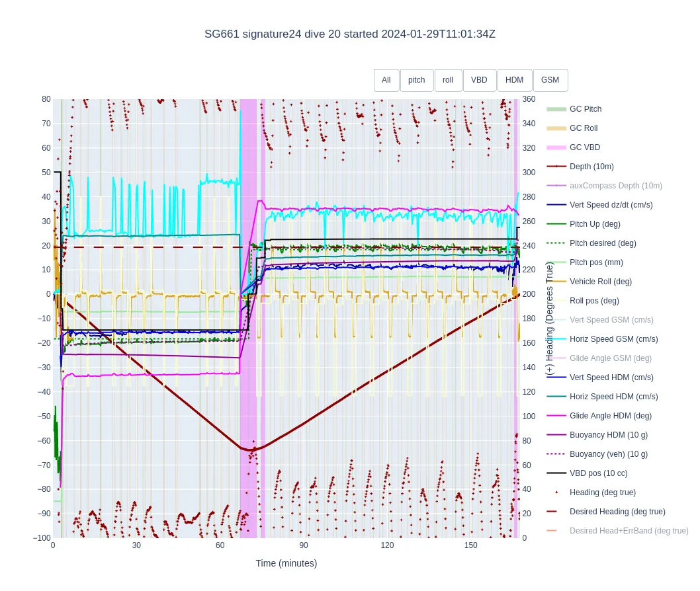Hide Depth (10m) trace
The width and height of the screenshot is (700, 591).
(580, 167)
